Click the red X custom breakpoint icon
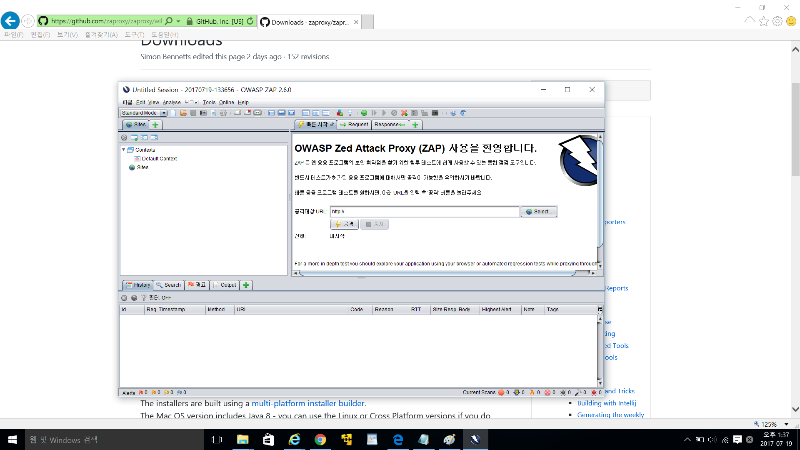The width and height of the screenshot is (800, 450). click(404, 113)
